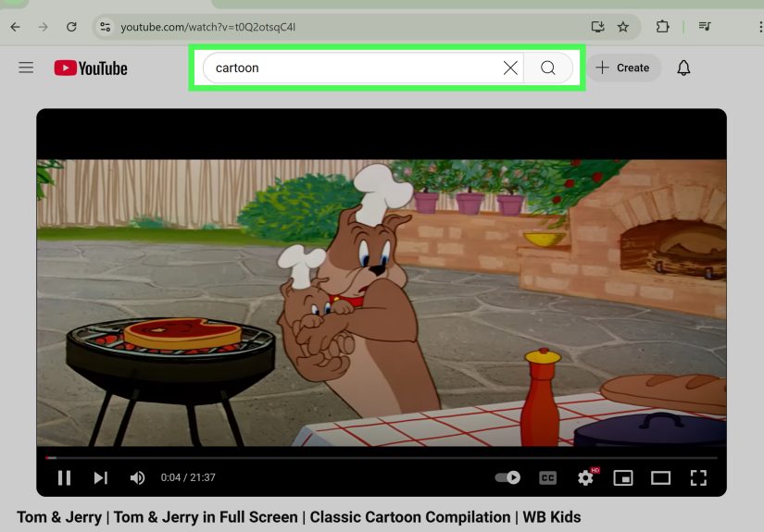Screen dimensions: 764x532
Task: Click the install app icon in address bar
Action: pos(598,27)
